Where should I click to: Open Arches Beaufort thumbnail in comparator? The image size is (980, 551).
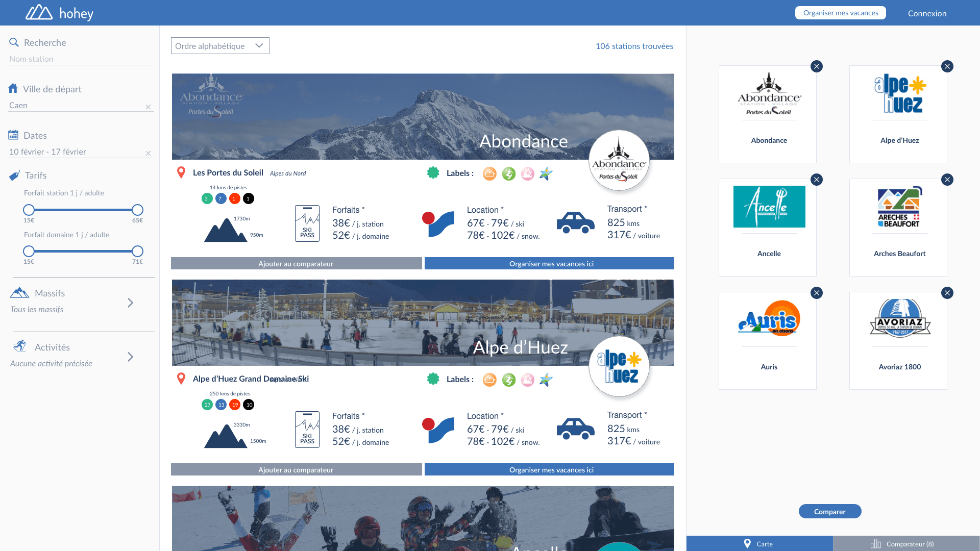coord(898,228)
